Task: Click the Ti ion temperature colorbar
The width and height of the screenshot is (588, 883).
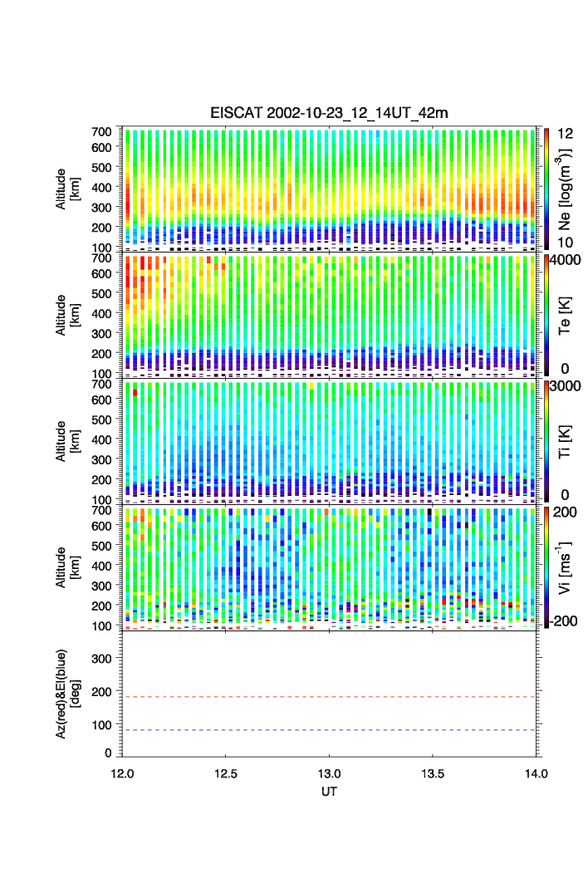Action: tap(546, 441)
